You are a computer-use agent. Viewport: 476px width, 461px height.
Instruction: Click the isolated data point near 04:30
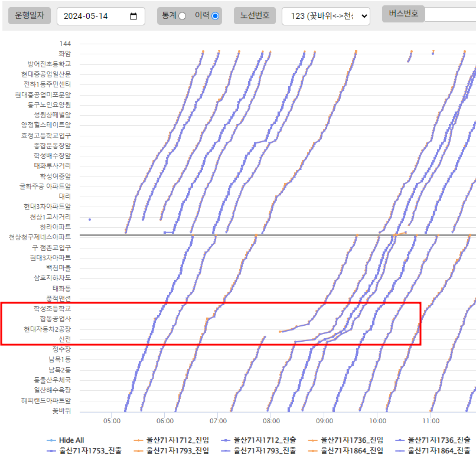click(x=90, y=220)
